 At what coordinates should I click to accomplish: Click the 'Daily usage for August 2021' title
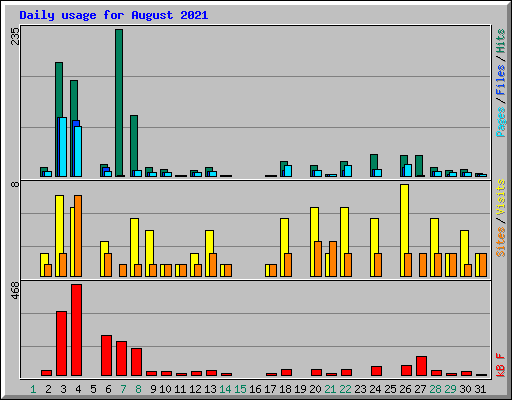(114, 16)
